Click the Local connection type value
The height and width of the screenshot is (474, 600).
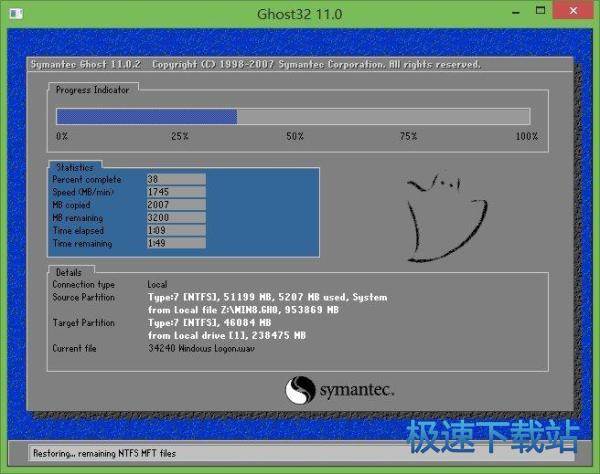(x=157, y=285)
